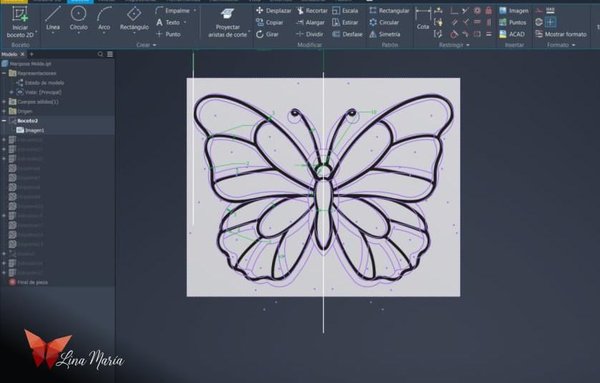
Task: Expand the Origen folder node
Action: point(4,111)
